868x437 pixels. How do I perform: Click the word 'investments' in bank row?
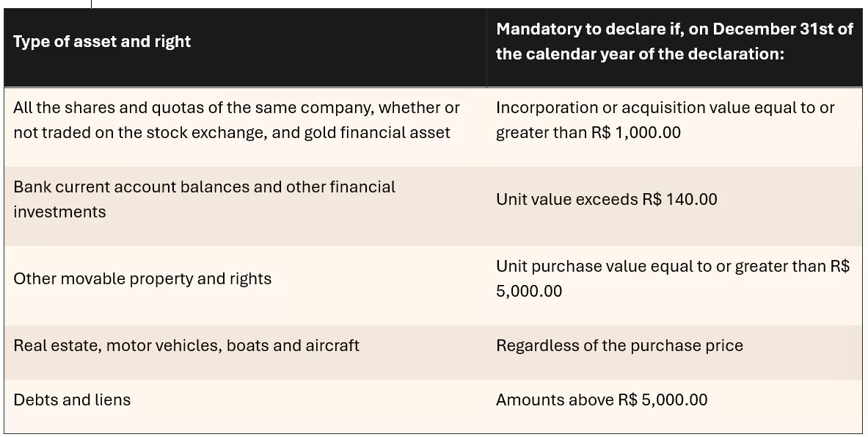(x=59, y=212)
